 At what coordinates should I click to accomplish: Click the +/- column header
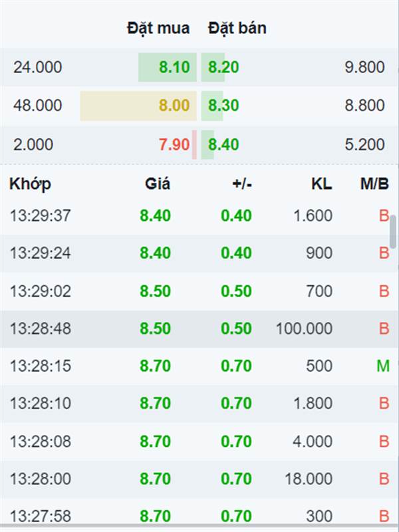coord(242,184)
